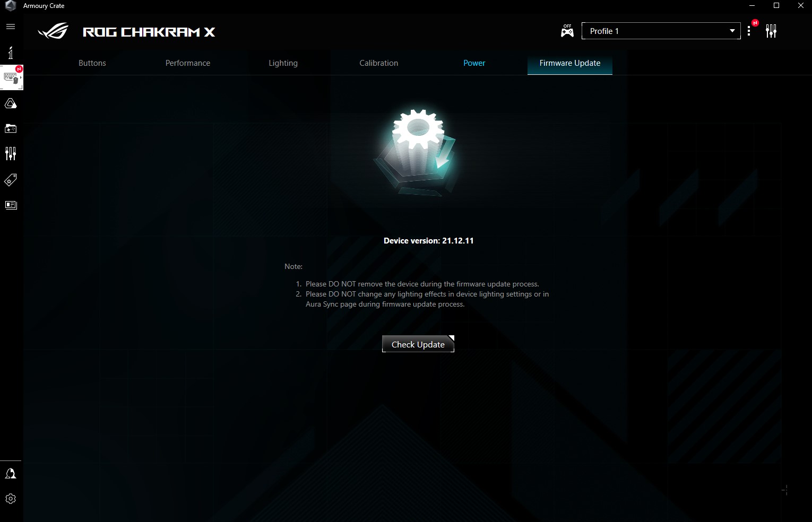Switch to the Performance tab
This screenshot has height=522, width=812.
(x=188, y=63)
